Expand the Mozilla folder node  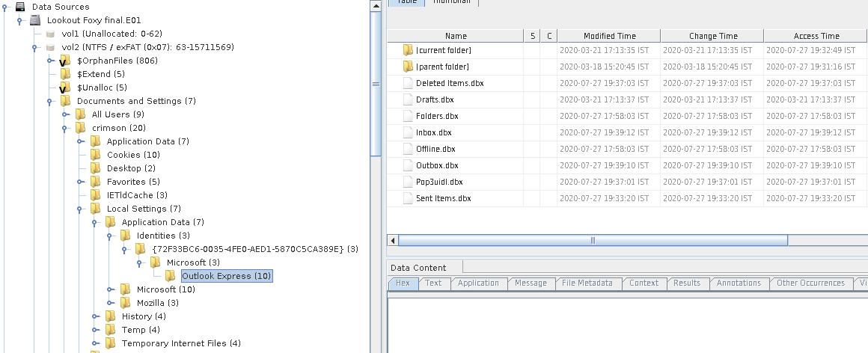click(x=110, y=303)
